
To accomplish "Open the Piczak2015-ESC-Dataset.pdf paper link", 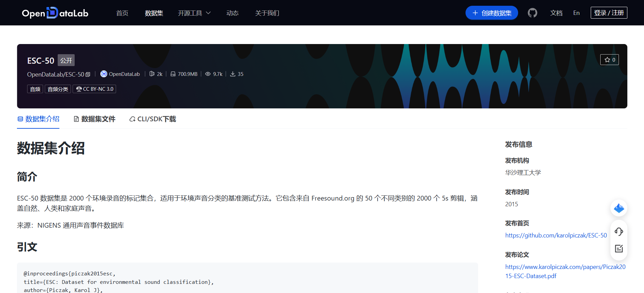I will coord(565,271).
